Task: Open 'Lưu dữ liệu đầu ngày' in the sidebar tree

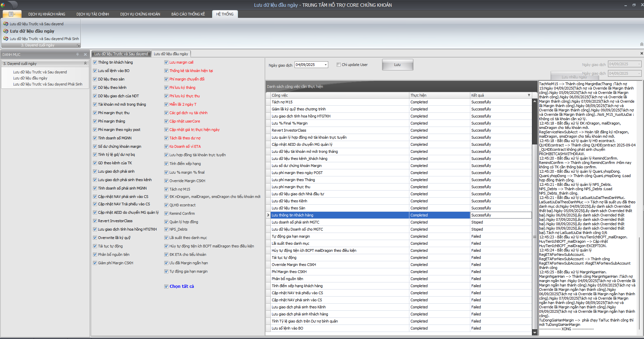Action: [x=30, y=78]
